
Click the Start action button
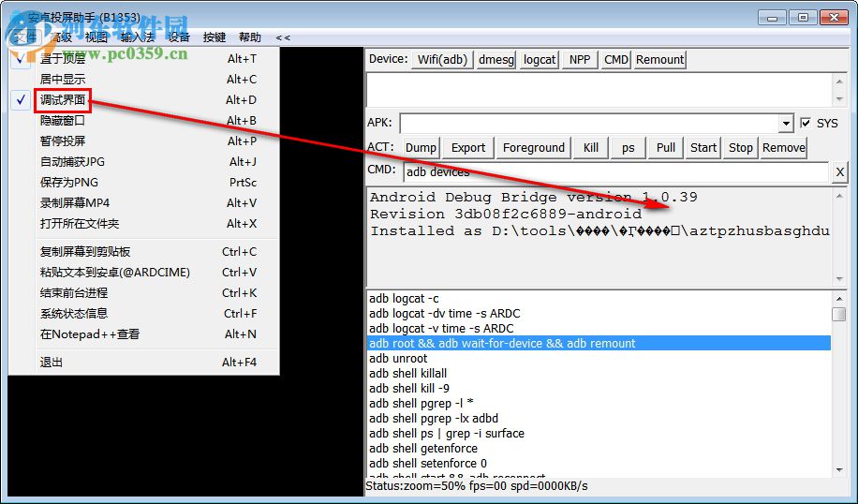(703, 148)
